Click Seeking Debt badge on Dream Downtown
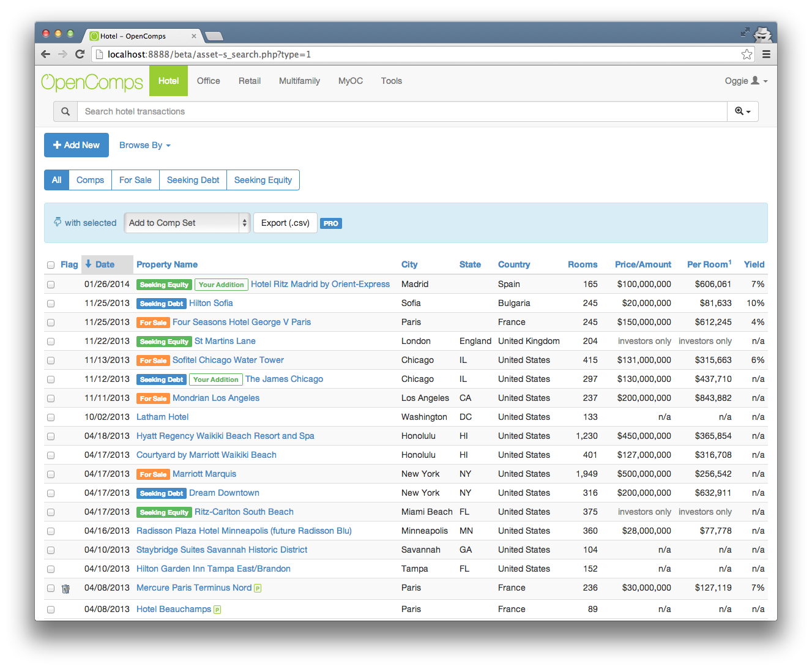 pyautogui.click(x=162, y=493)
